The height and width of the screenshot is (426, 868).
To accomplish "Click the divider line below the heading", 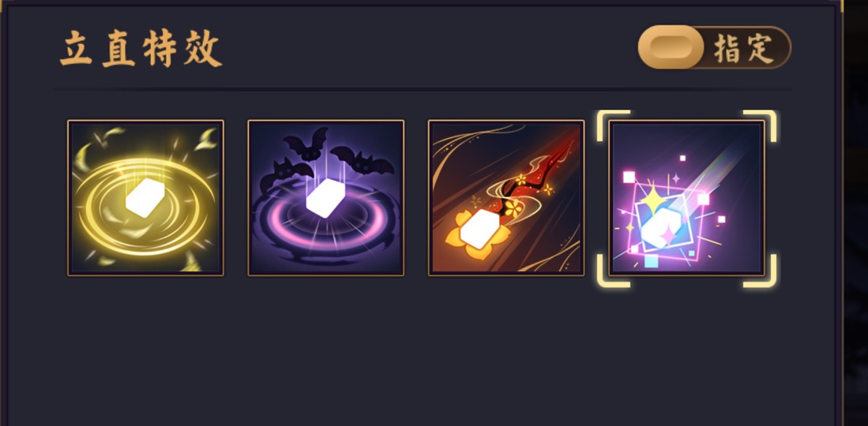I will (x=422, y=88).
